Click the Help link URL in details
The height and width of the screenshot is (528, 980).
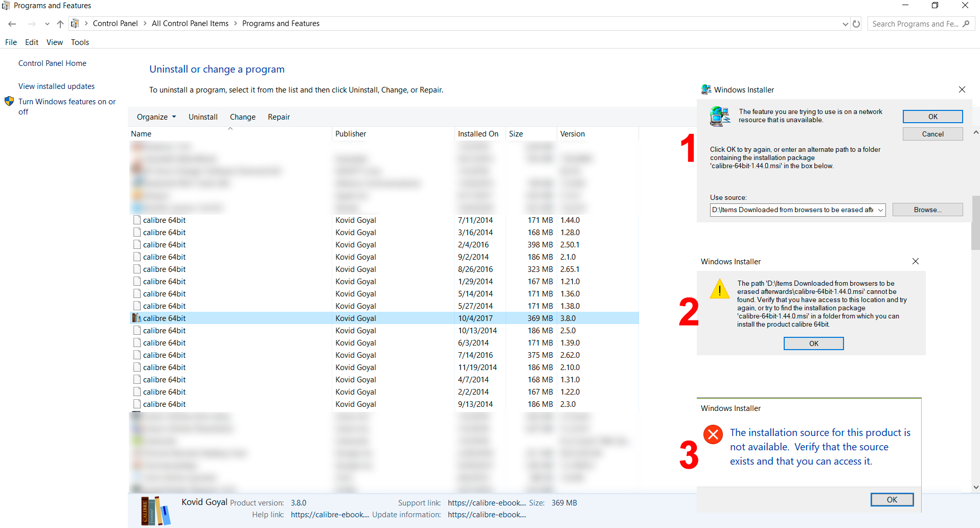(x=330, y=515)
